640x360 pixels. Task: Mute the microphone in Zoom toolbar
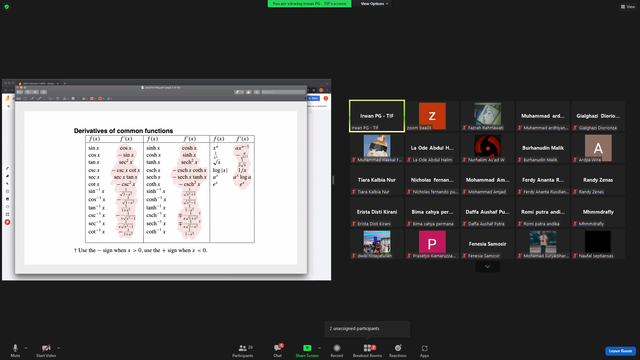[15, 350]
